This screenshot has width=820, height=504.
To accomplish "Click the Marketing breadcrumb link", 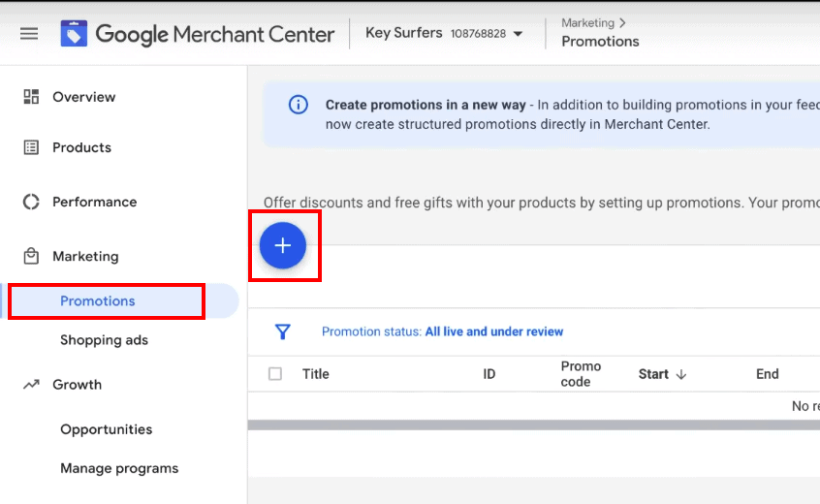I will click(x=587, y=23).
